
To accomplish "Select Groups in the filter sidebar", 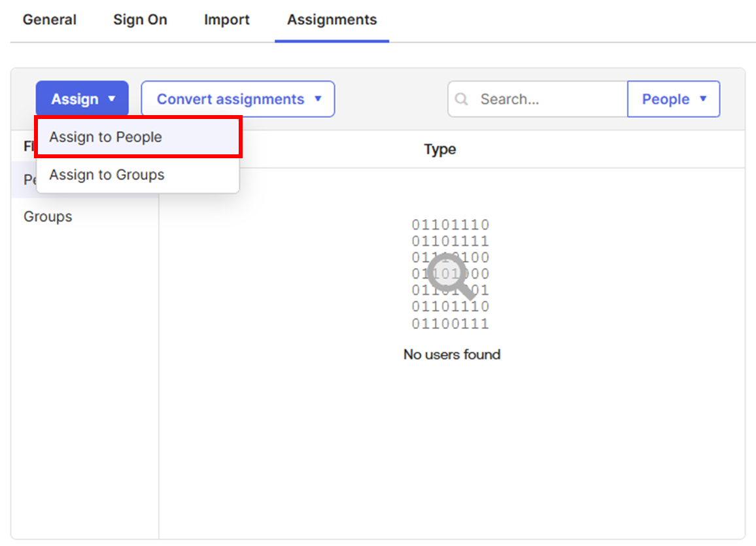I will tap(48, 216).
